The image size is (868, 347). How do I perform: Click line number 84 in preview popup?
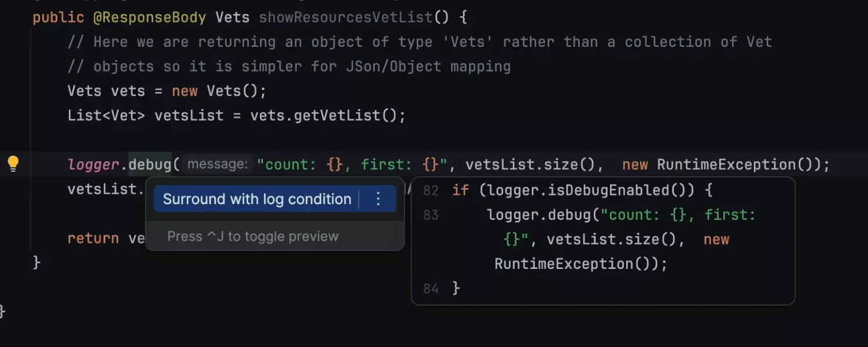(431, 289)
